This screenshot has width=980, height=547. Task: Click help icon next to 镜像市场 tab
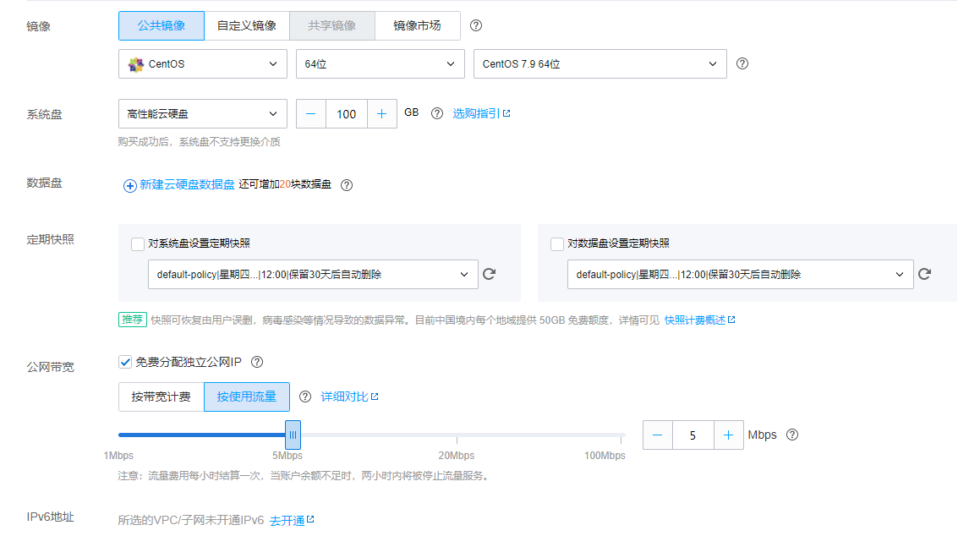[x=476, y=25]
